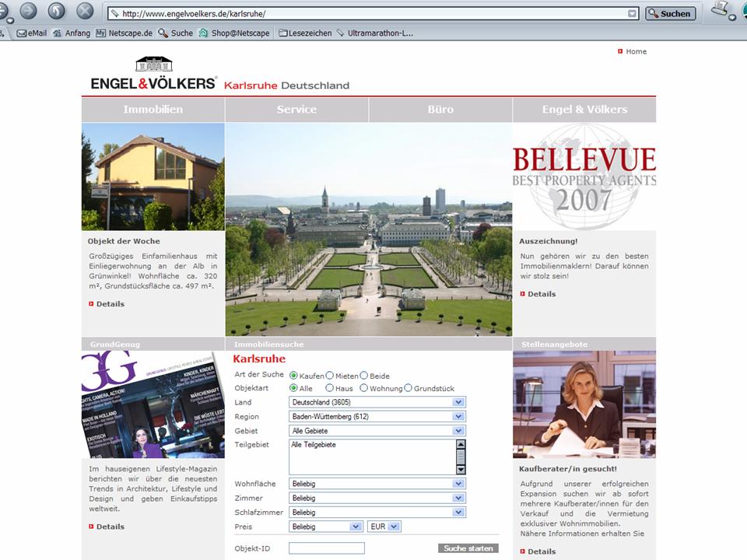Click the browser stop loading button
Image resolution: width=747 pixels, height=560 pixels.
(x=85, y=11)
